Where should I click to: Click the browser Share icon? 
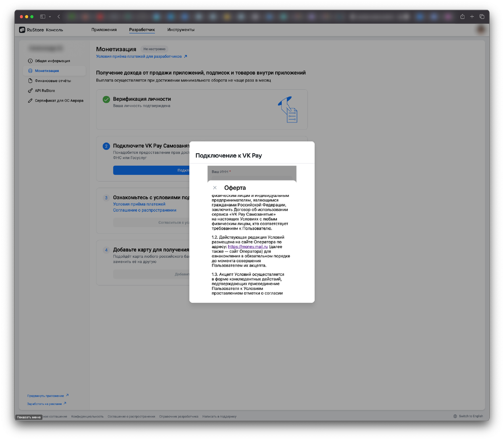(x=462, y=17)
